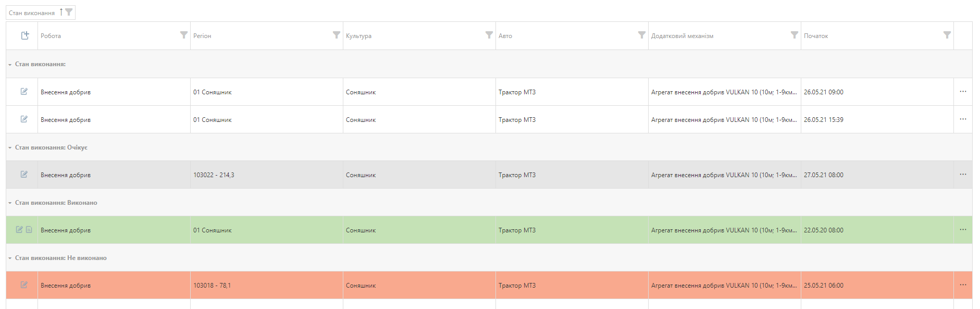Screen dimensions: 980x309
Task: Click Трактор МТЗ in the 27.05.21 08:00 row
Action: pos(517,175)
